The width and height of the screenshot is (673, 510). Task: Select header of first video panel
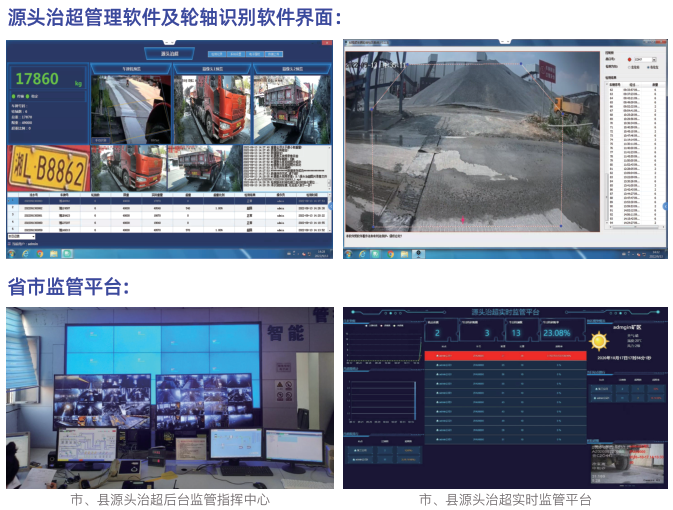click(131, 69)
